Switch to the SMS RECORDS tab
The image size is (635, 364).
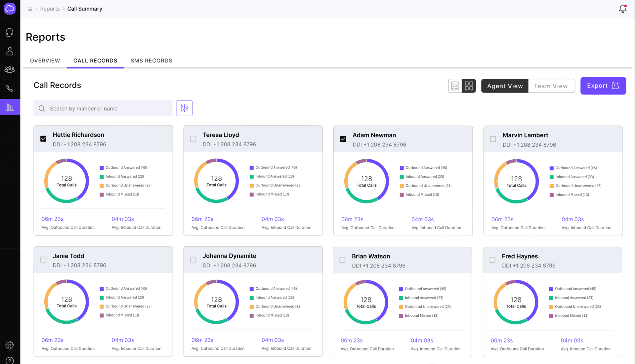(151, 60)
